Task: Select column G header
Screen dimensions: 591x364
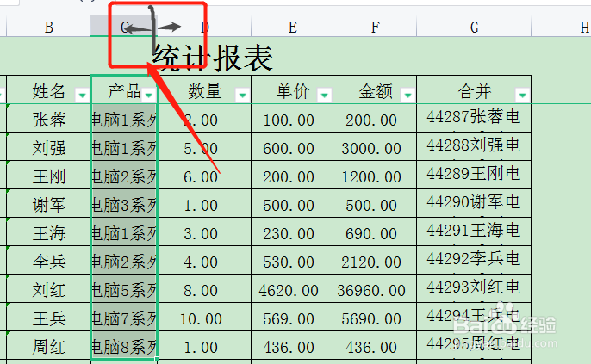Action: point(474,27)
